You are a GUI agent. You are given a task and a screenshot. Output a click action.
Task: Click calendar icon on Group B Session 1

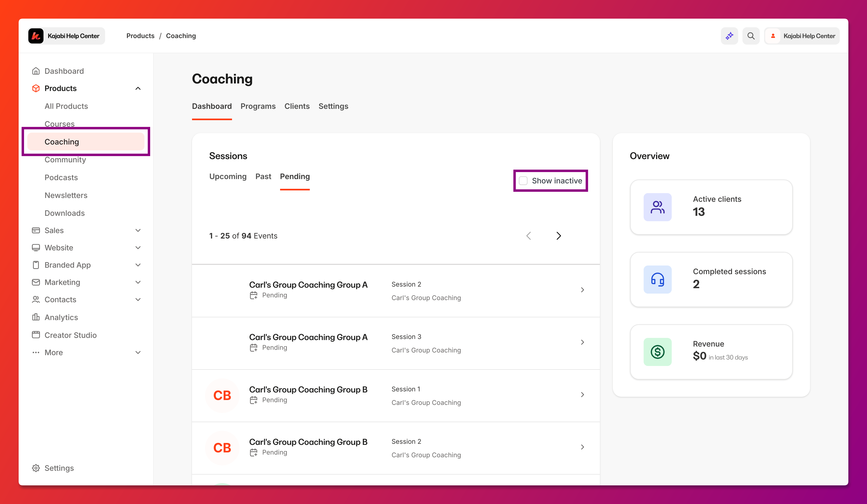pyautogui.click(x=254, y=400)
